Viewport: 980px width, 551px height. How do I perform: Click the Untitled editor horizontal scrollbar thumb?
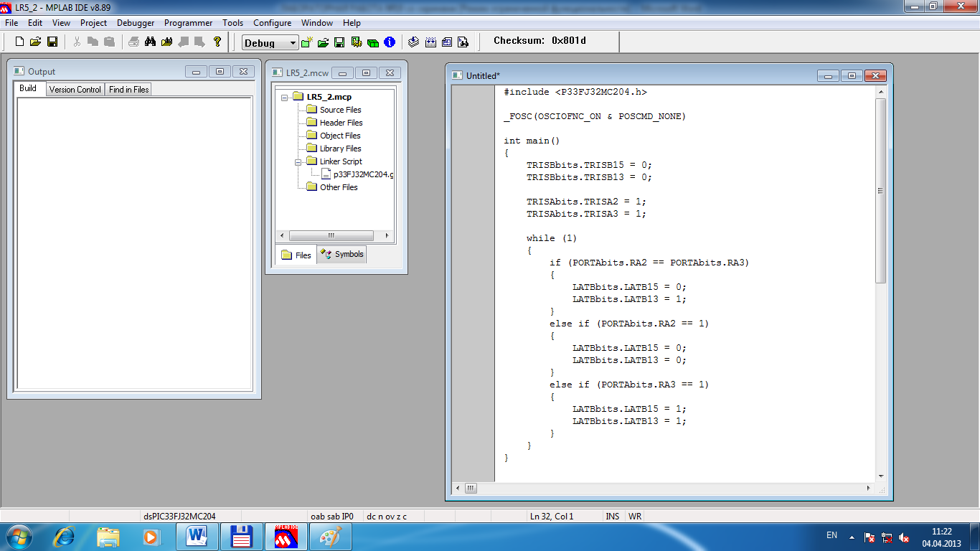[x=471, y=489]
